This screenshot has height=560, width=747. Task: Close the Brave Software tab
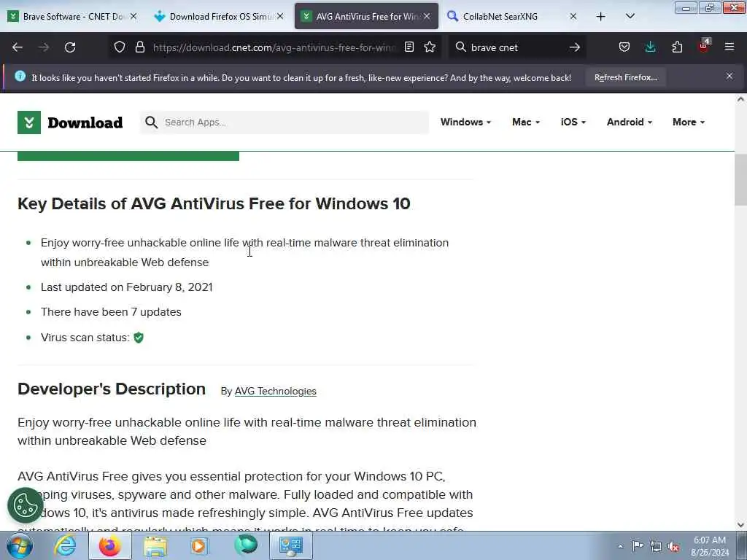click(133, 16)
